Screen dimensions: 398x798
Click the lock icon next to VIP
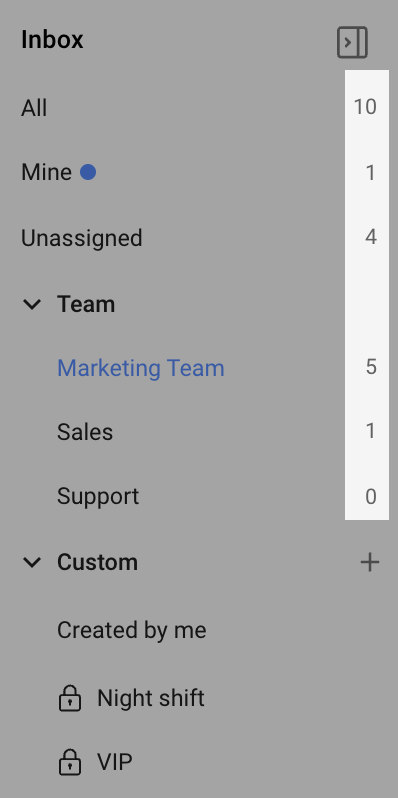[x=70, y=762]
